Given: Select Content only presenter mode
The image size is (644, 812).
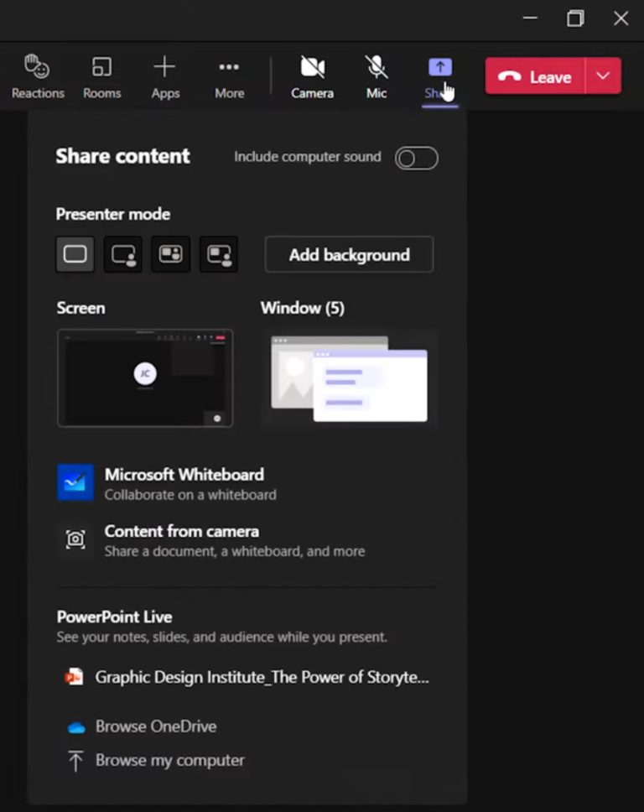Looking at the screenshot, I should (x=75, y=253).
